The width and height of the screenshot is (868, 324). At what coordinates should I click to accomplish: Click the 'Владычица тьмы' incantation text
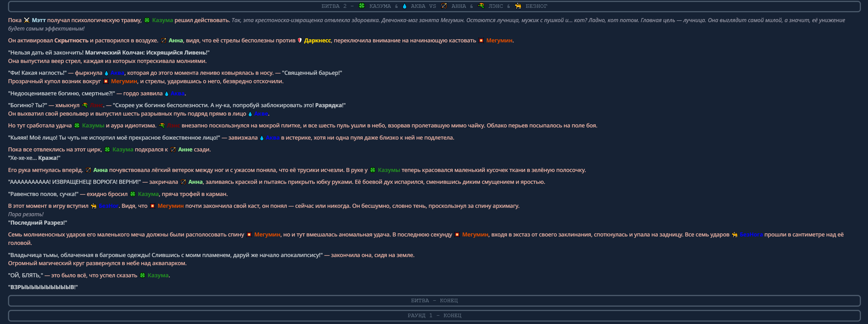click(x=165, y=255)
